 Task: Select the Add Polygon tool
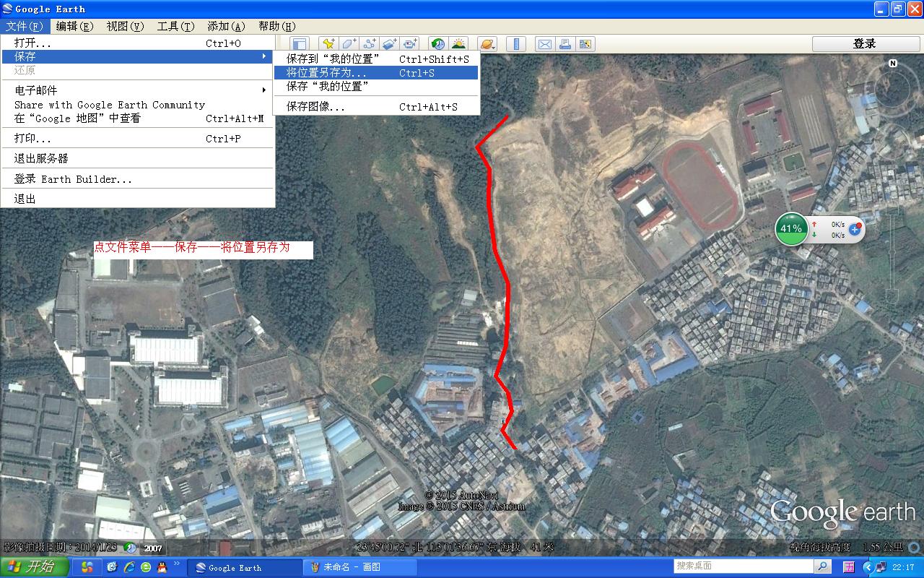[349, 44]
